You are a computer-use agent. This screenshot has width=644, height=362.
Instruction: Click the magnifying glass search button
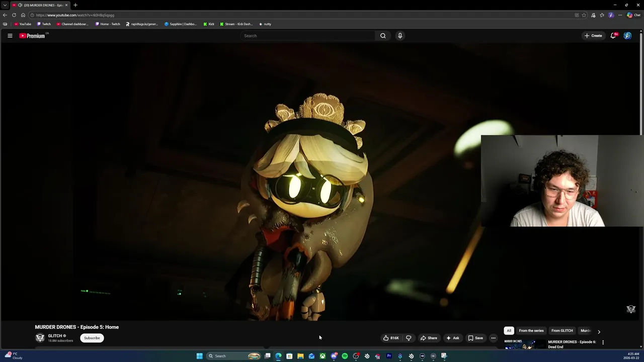coord(383,36)
